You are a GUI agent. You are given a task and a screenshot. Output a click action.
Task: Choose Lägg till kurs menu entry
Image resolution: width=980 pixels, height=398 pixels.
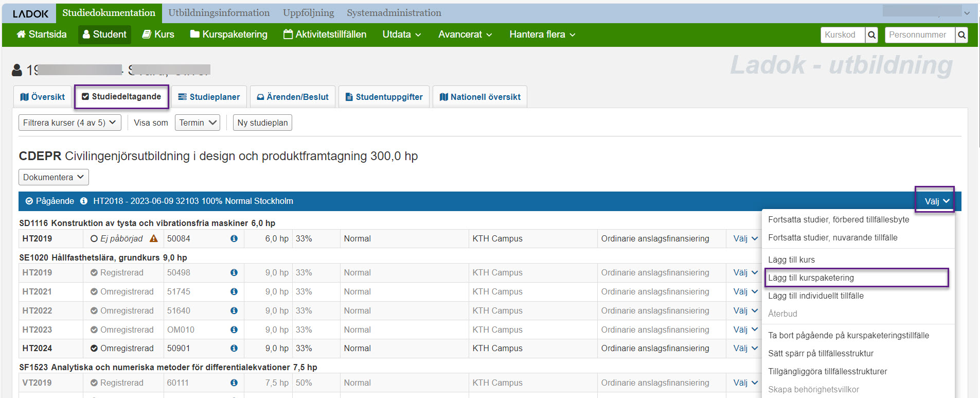coord(792,260)
